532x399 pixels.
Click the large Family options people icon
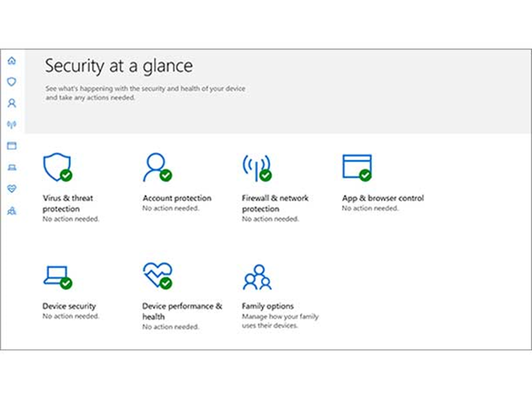coord(257,277)
